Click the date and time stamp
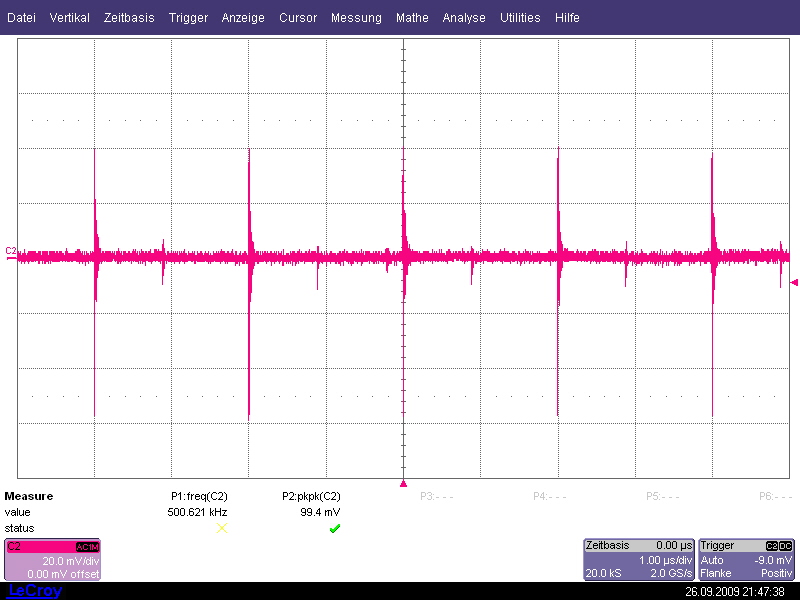800x600 pixels. (x=735, y=592)
